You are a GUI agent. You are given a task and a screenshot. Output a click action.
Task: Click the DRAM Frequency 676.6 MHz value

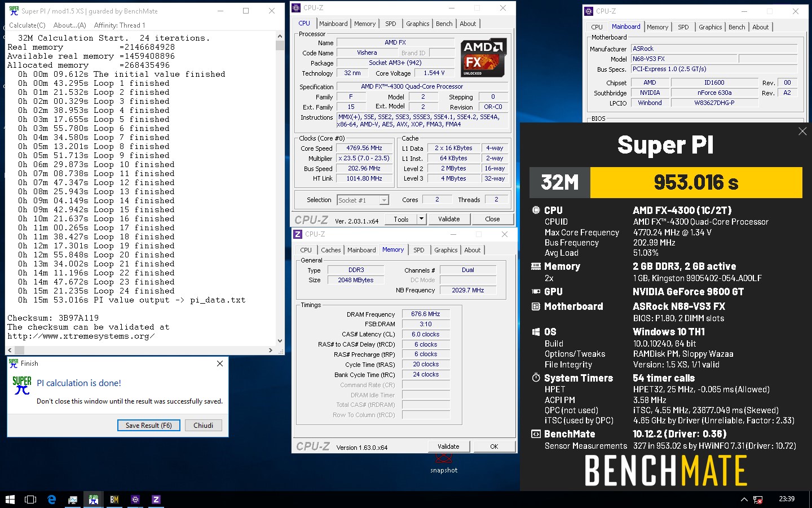pos(426,314)
